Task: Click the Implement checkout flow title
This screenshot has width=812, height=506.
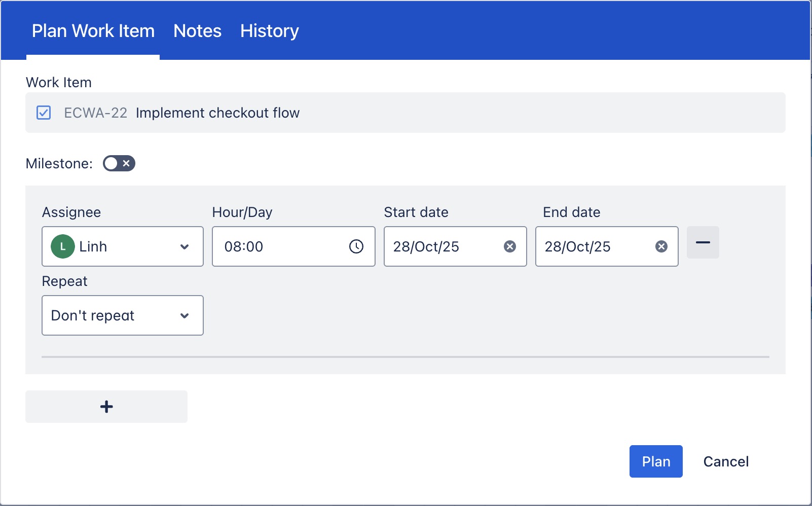Action: click(x=217, y=113)
